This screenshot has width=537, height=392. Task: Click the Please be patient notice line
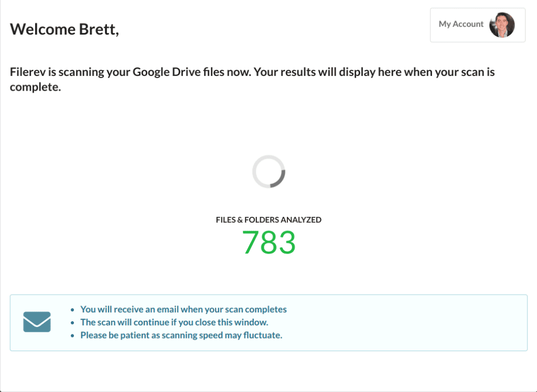coord(181,335)
